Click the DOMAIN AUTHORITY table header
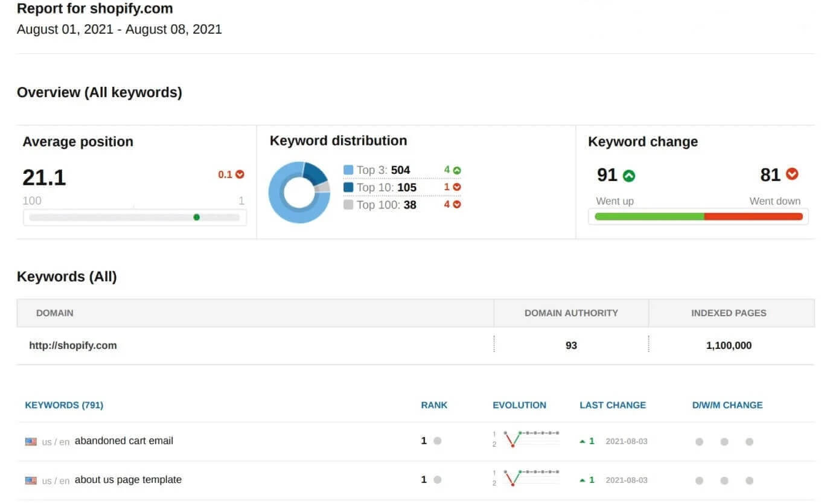The image size is (830, 504). (571, 313)
